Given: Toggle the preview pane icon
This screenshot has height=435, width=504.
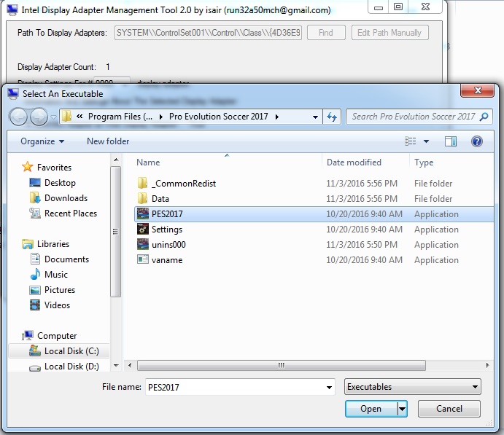Looking at the screenshot, I should 451,141.
